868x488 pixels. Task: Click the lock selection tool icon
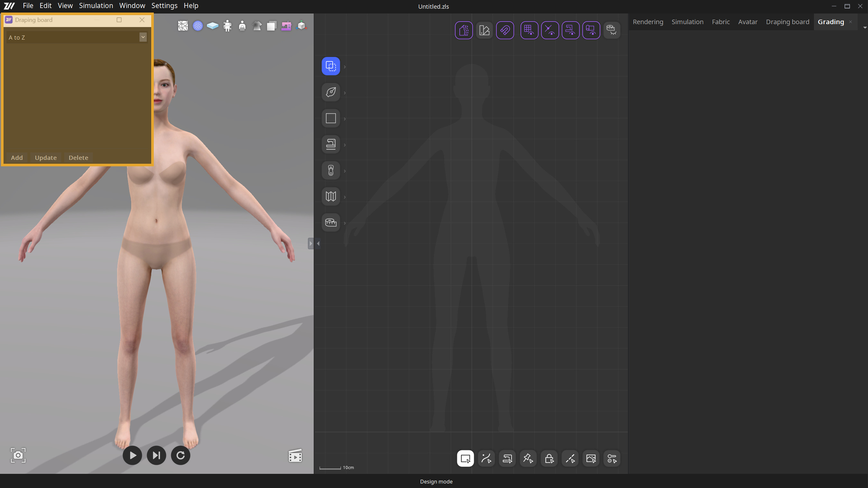point(549,458)
